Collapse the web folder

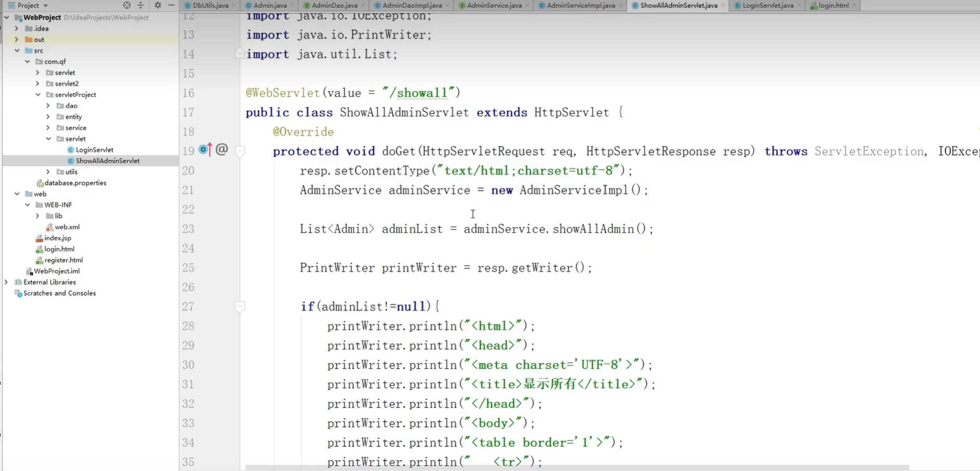click(17, 194)
